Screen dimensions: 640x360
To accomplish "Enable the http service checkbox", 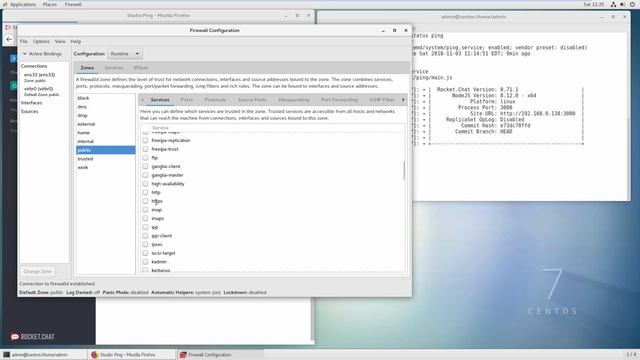I will coord(145,192).
